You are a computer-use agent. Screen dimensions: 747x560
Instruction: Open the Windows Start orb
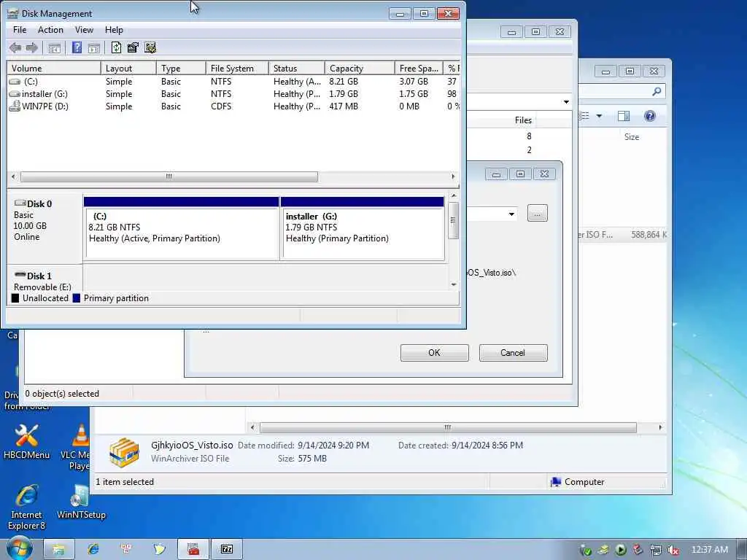tap(19, 549)
